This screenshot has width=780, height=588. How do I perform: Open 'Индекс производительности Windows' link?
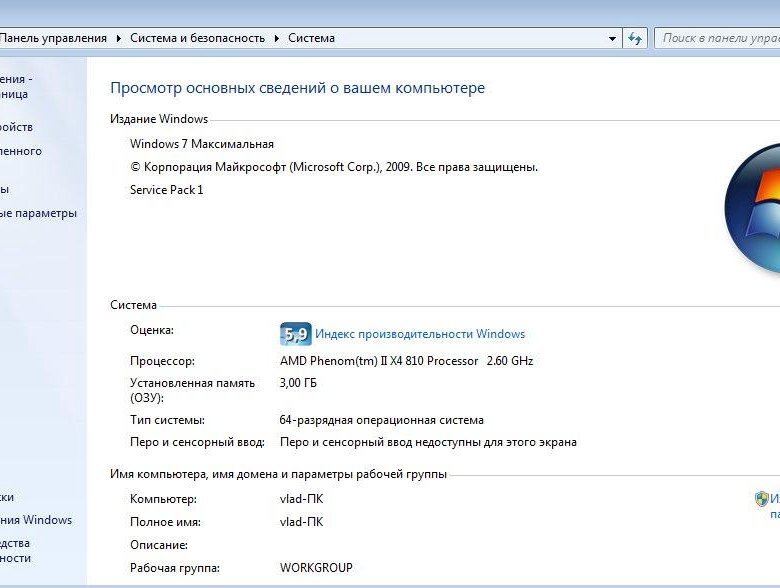419,334
